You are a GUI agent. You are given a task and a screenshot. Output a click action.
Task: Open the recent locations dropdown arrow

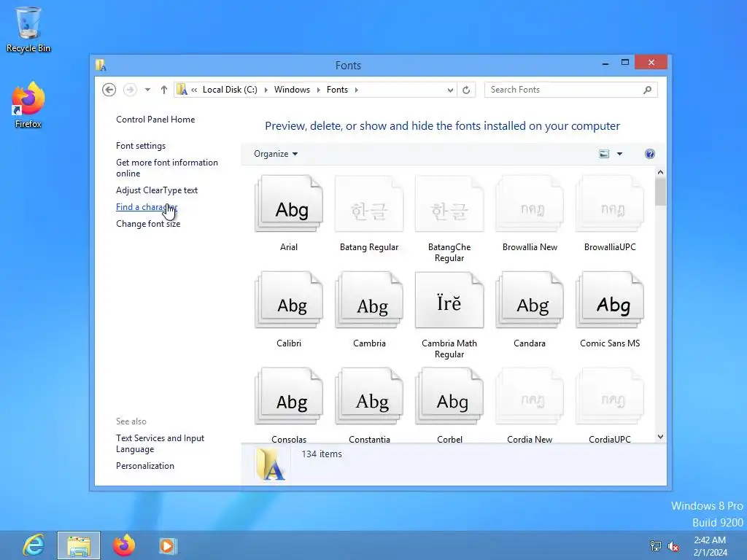147,90
